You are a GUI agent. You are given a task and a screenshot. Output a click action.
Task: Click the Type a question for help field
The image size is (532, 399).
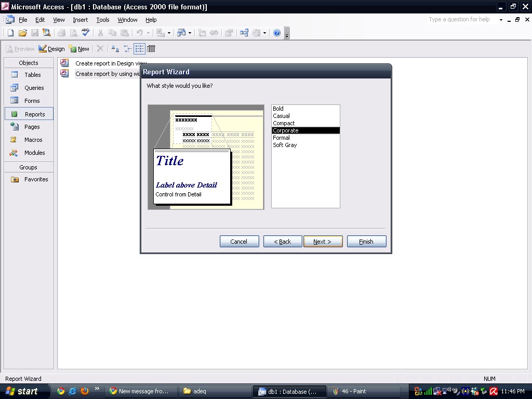(x=461, y=19)
